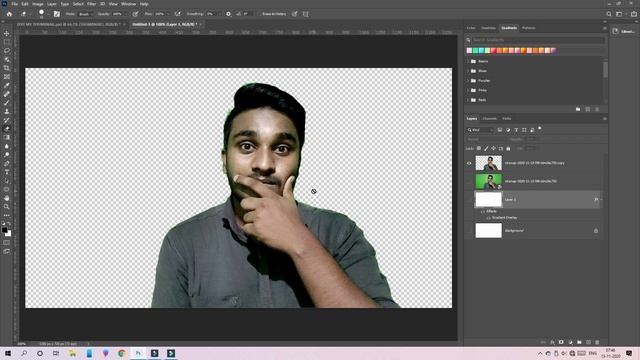
Task: Select the Horizontal Type tool
Action: tap(7, 172)
